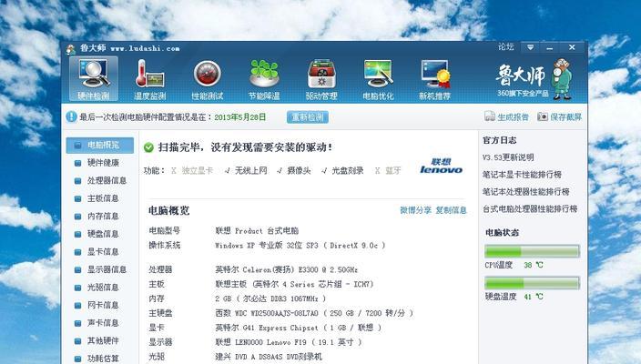641x364 pixels.
Task: Click the Celeron E3300 processor value
Action: (x=287, y=269)
